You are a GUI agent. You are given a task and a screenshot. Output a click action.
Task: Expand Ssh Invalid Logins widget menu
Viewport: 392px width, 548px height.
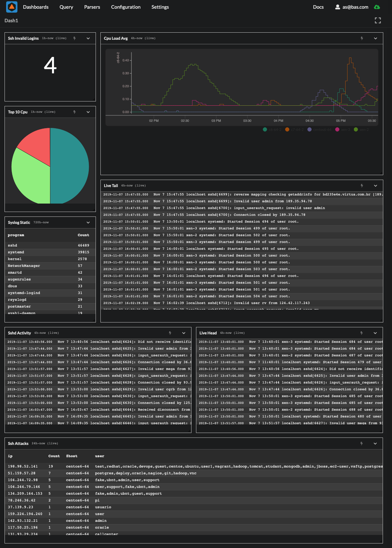coord(88,38)
